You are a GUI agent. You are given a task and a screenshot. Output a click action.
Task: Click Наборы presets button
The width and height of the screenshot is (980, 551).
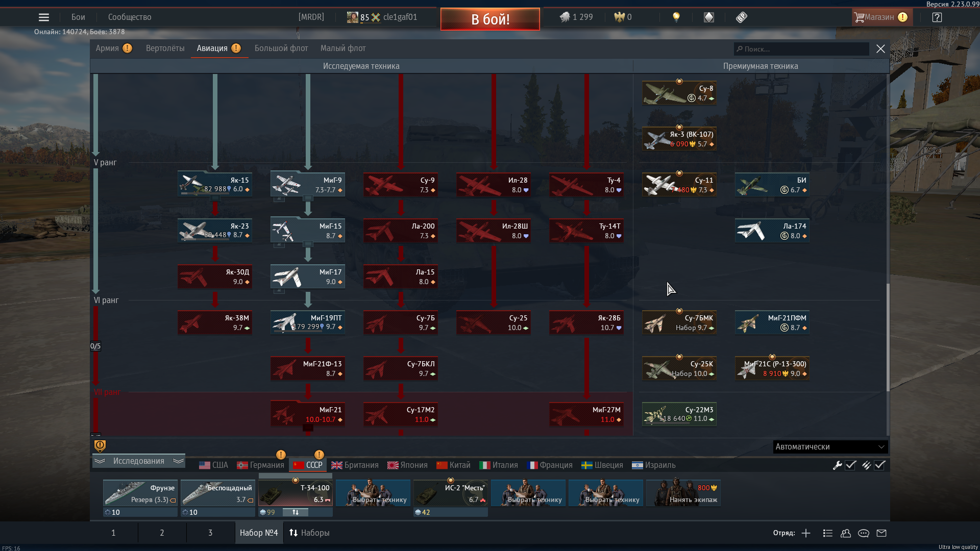[309, 533]
